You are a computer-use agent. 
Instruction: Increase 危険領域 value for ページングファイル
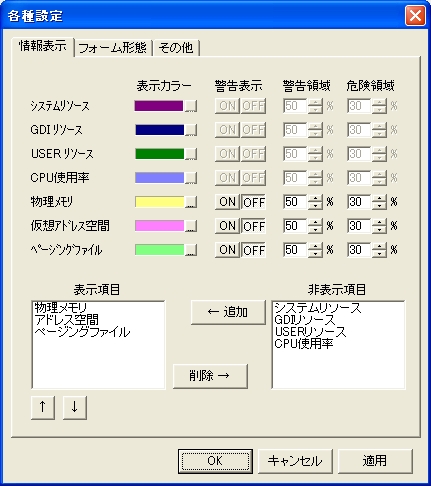pos(379,246)
